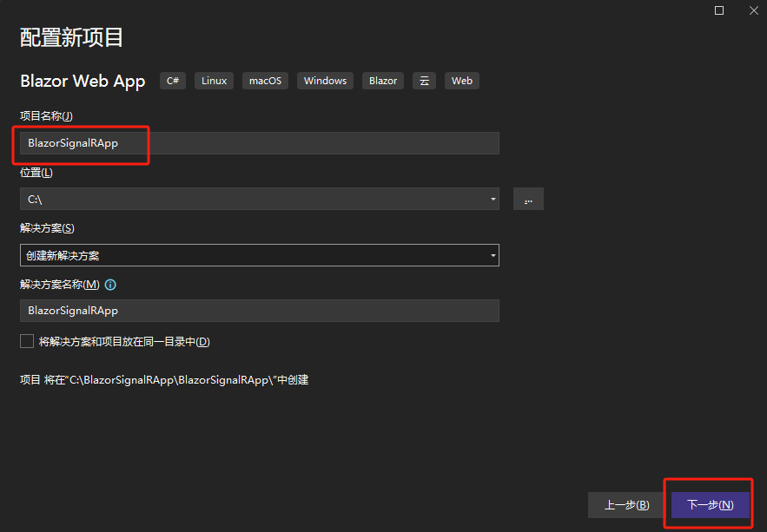The height and width of the screenshot is (532, 767).
Task: Select the Linux platform tag
Action: [x=214, y=81]
